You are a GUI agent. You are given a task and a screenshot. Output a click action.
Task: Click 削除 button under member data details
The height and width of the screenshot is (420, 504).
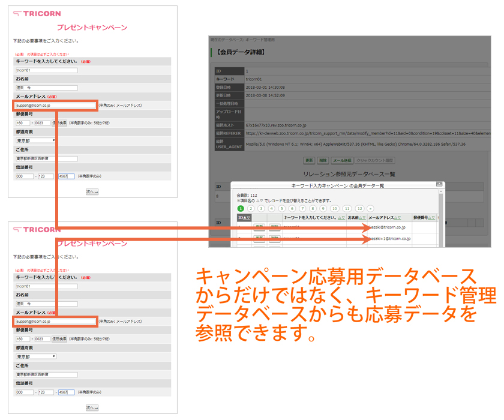(x=323, y=160)
